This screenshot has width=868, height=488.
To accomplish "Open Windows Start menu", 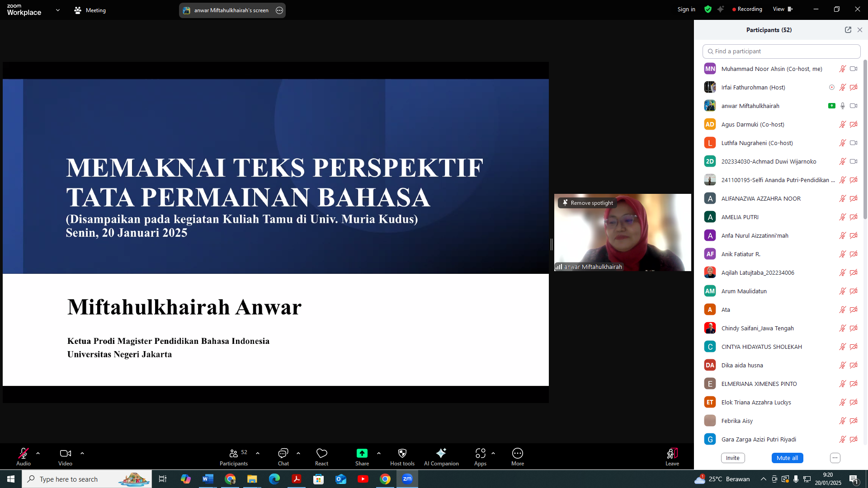I will click(x=11, y=479).
